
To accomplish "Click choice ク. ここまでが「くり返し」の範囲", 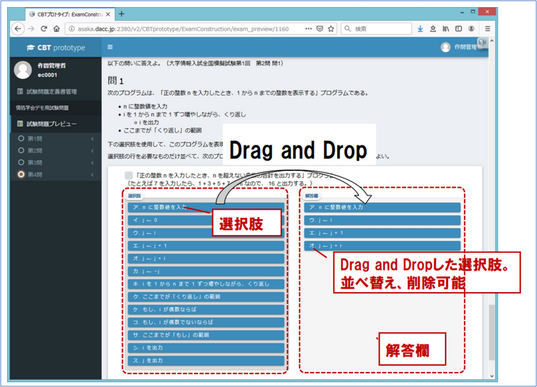I will click(x=206, y=297).
